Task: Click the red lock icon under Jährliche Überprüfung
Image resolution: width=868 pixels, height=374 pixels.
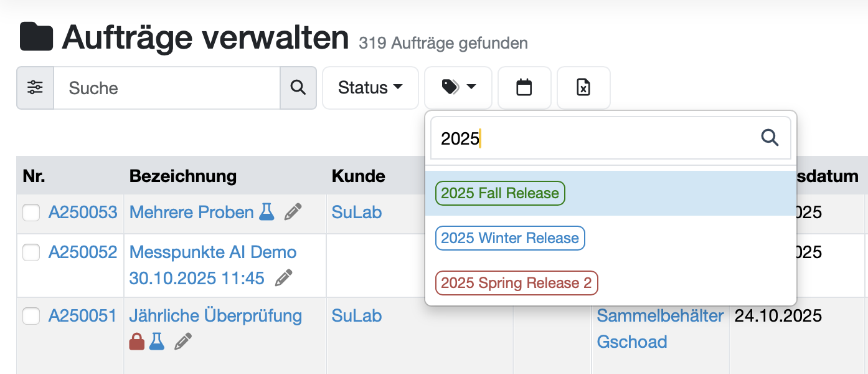Action: pyautogui.click(x=137, y=342)
